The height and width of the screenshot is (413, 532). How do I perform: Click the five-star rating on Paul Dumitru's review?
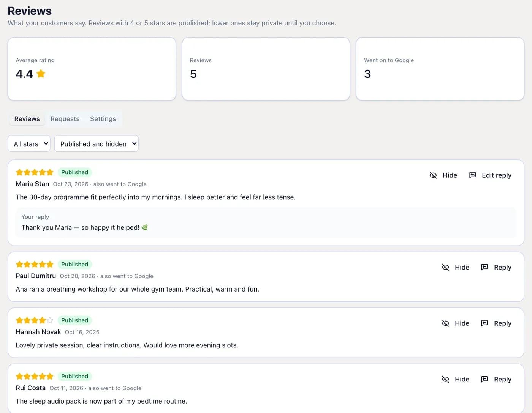pyautogui.click(x=35, y=264)
